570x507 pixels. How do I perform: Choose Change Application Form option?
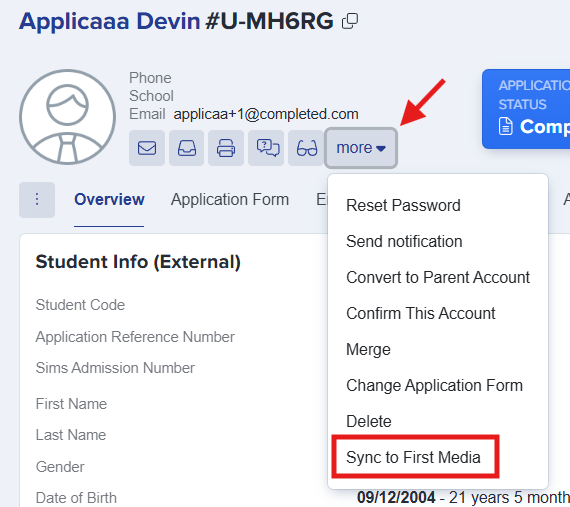click(434, 385)
